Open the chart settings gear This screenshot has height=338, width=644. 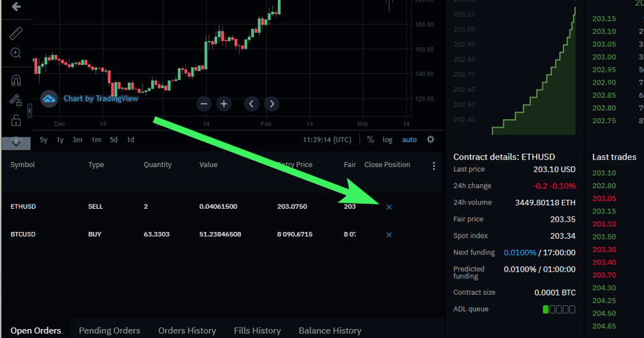(x=430, y=140)
